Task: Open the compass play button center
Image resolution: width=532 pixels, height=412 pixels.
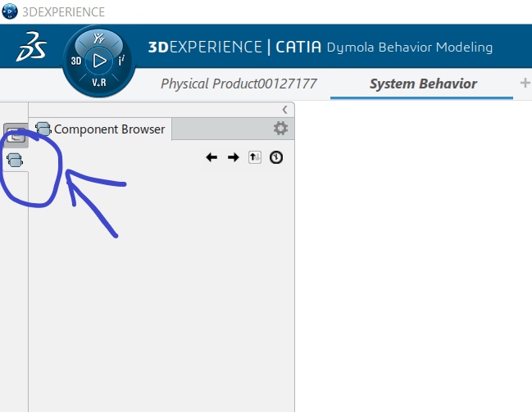Action: (99, 61)
